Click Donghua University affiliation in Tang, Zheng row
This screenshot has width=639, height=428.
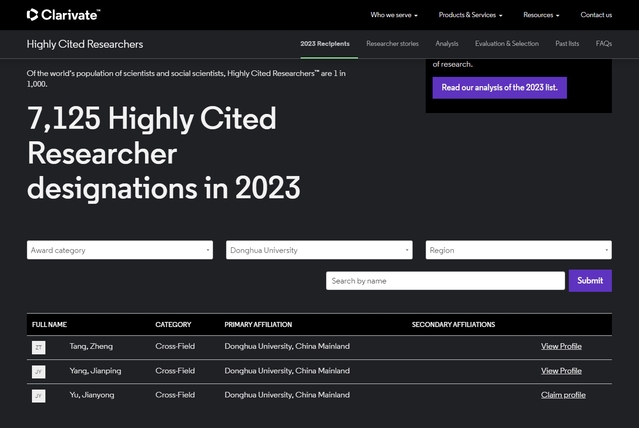click(x=287, y=346)
